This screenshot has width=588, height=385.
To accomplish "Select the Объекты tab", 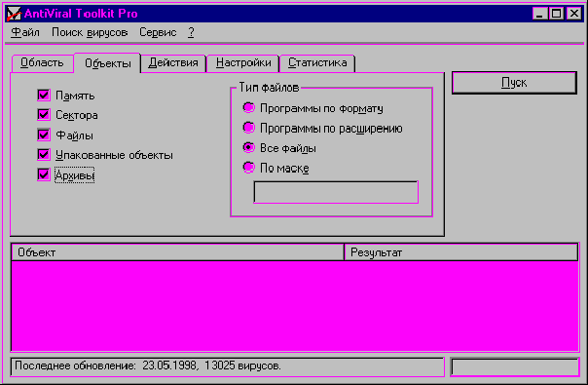I will point(108,63).
